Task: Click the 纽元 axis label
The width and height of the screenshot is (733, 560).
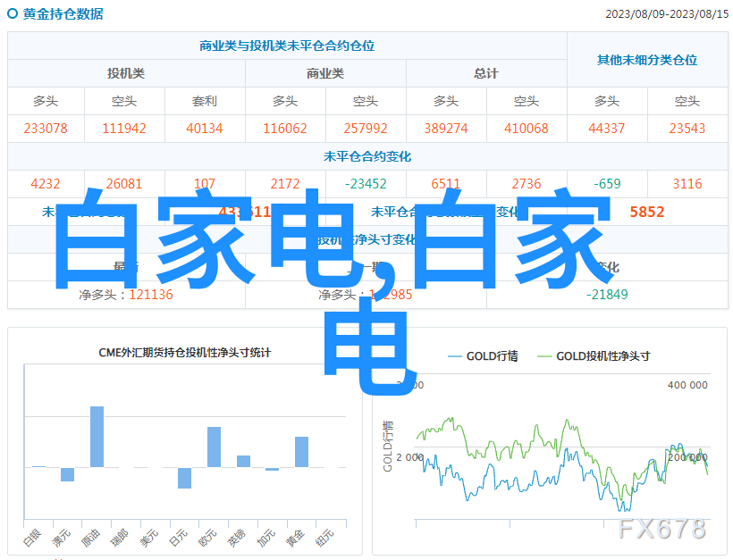Action: click(x=324, y=538)
